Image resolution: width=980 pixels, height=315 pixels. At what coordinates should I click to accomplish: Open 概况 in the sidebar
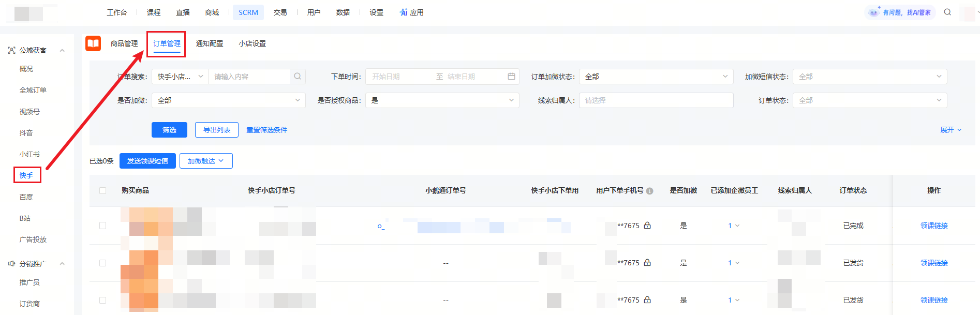pyautogui.click(x=26, y=69)
